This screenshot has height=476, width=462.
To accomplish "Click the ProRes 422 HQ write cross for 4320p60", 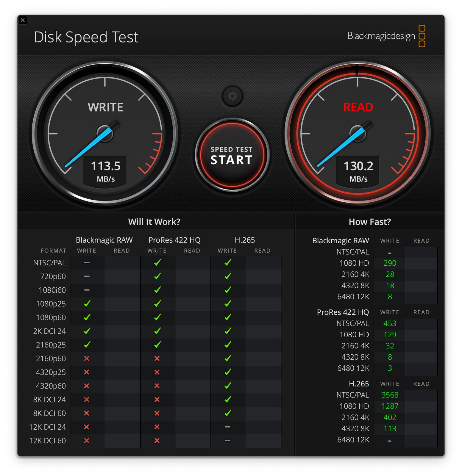I will [157, 386].
